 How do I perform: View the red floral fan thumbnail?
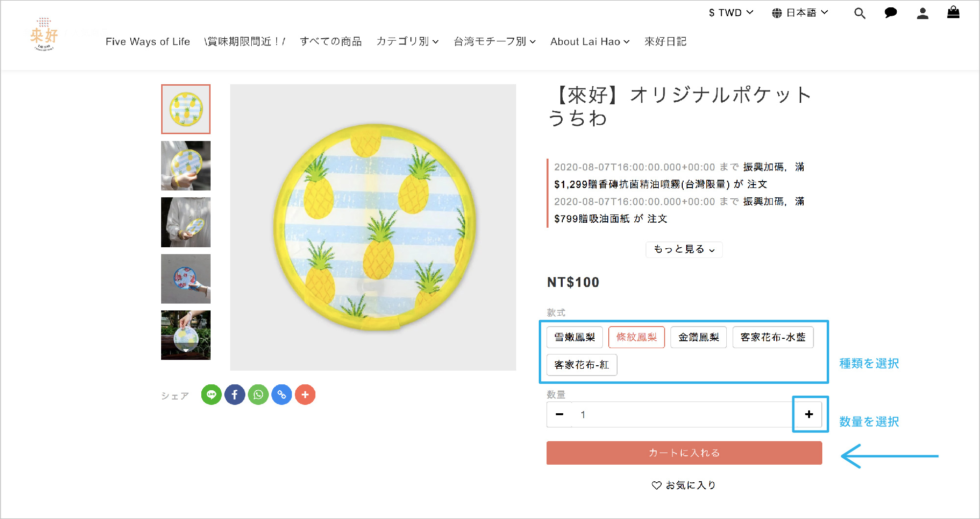click(186, 279)
